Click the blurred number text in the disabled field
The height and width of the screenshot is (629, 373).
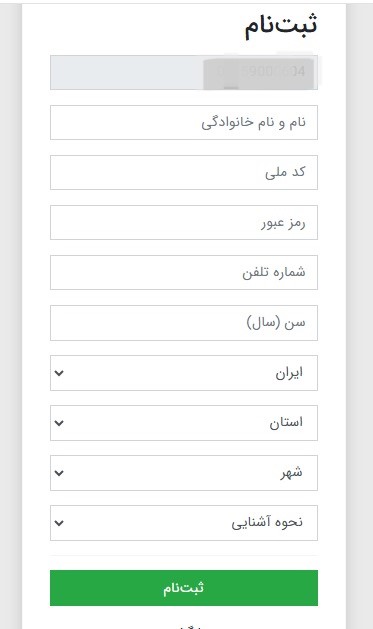pos(262,72)
